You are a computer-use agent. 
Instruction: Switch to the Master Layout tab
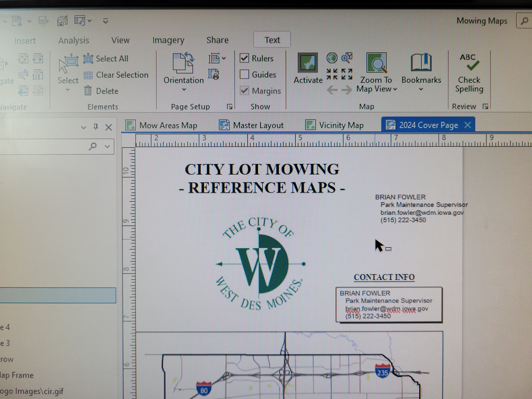point(251,125)
